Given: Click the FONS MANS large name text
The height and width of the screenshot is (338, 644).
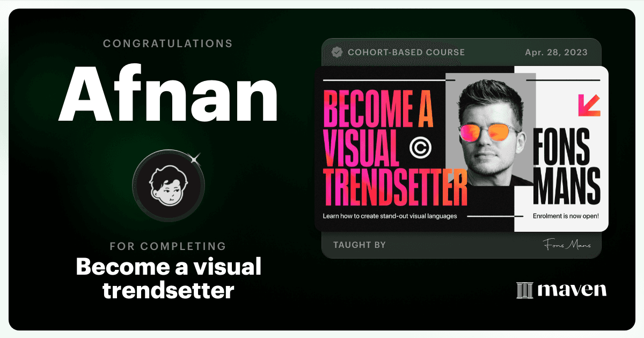Looking at the screenshot, I should click(x=566, y=166).
